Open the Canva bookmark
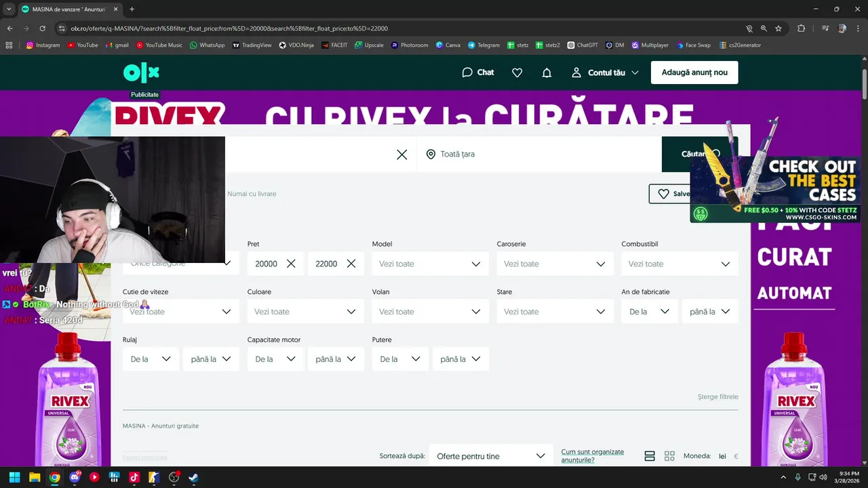868x488 pixels. coord(448,45)
